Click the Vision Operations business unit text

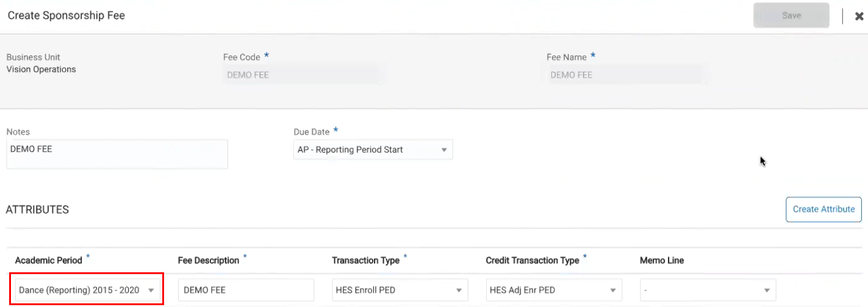coord(41,69)
